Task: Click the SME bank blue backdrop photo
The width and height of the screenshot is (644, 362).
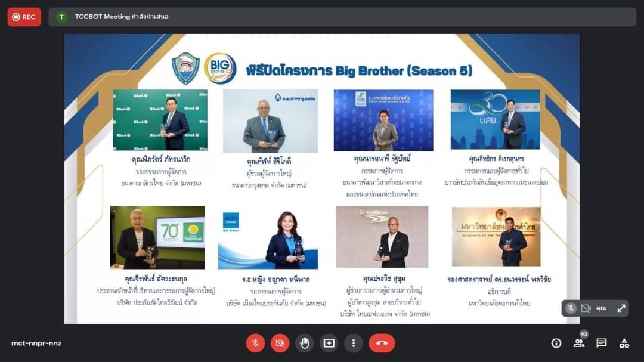Action: [x=383, y=120]
